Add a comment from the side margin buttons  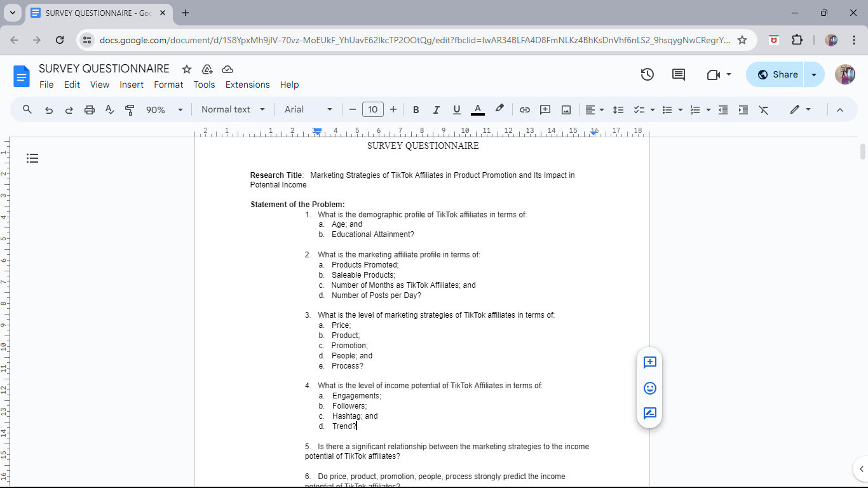coord(649,362)
